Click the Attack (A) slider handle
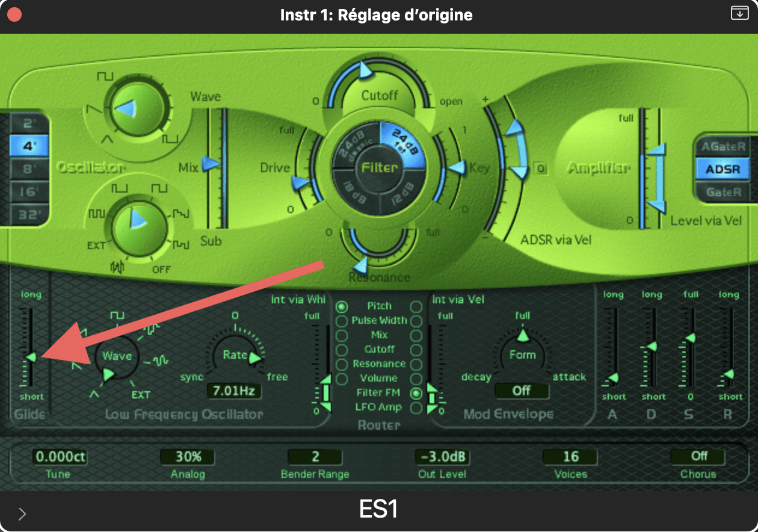This screenshot has width=758, height=532. pyautogui.click(x=612, y=378)
